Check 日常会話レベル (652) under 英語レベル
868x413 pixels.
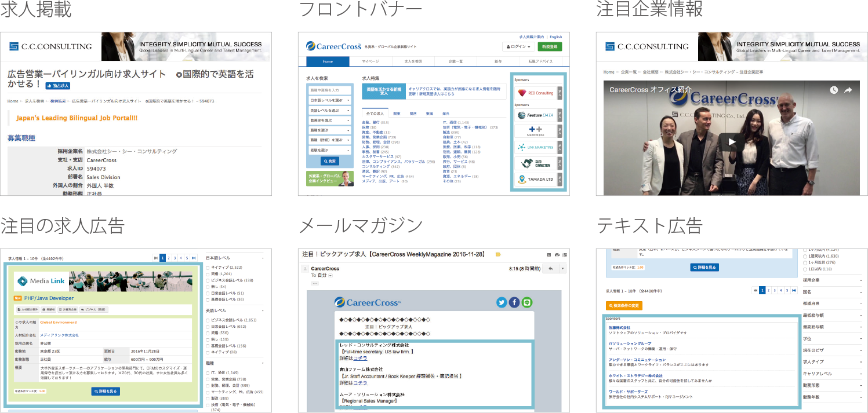[208, 326]
